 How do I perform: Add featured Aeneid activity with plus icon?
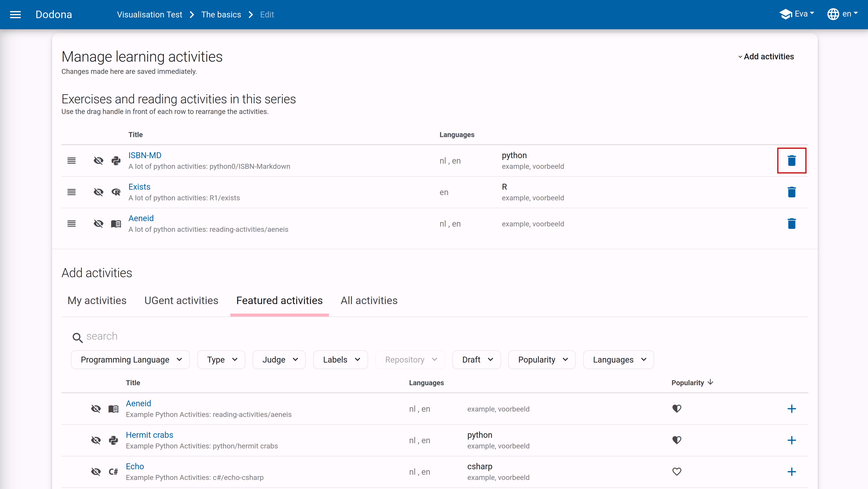[791, 409]
